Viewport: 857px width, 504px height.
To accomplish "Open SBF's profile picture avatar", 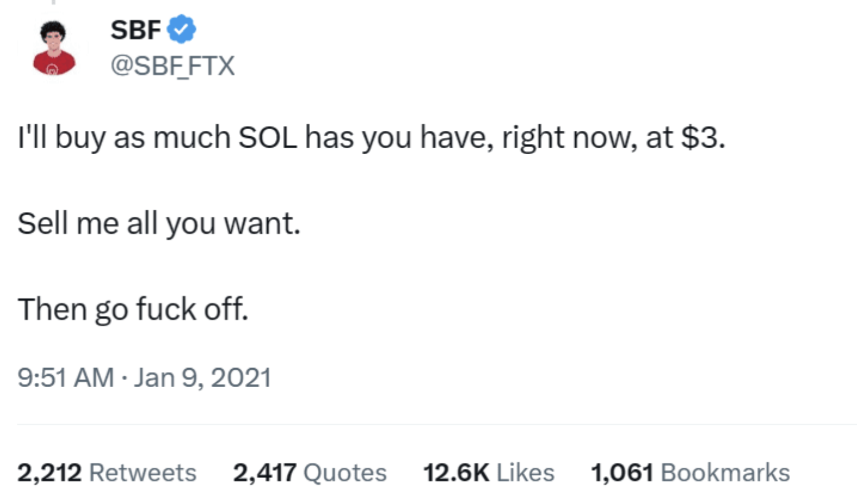I will (x=54, y=49).
